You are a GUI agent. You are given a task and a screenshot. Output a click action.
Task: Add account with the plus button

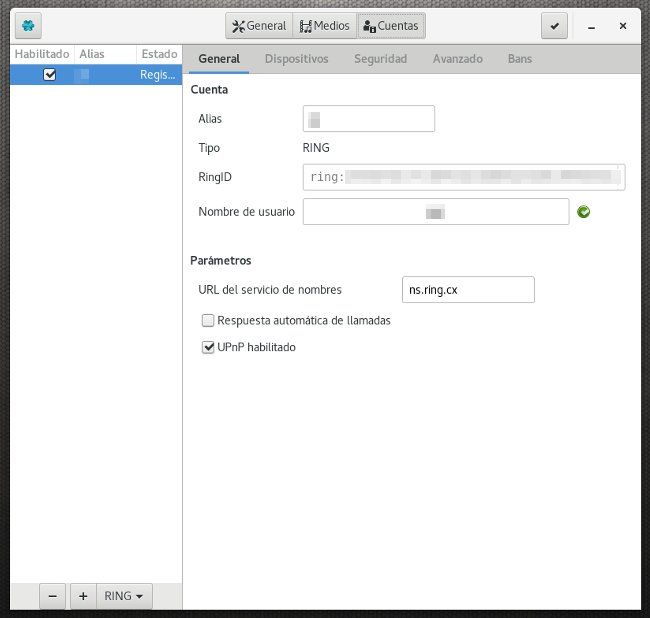83,596
